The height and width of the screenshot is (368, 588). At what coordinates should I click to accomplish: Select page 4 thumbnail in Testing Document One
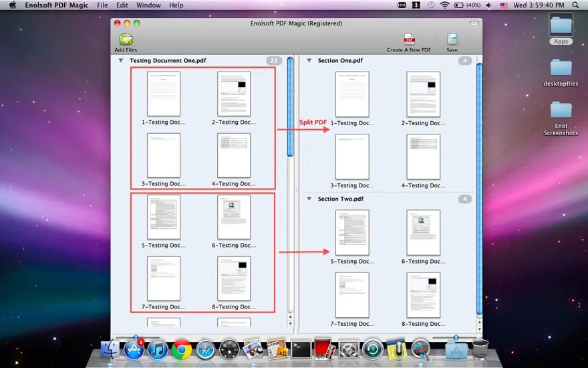[x=234, y=155]
